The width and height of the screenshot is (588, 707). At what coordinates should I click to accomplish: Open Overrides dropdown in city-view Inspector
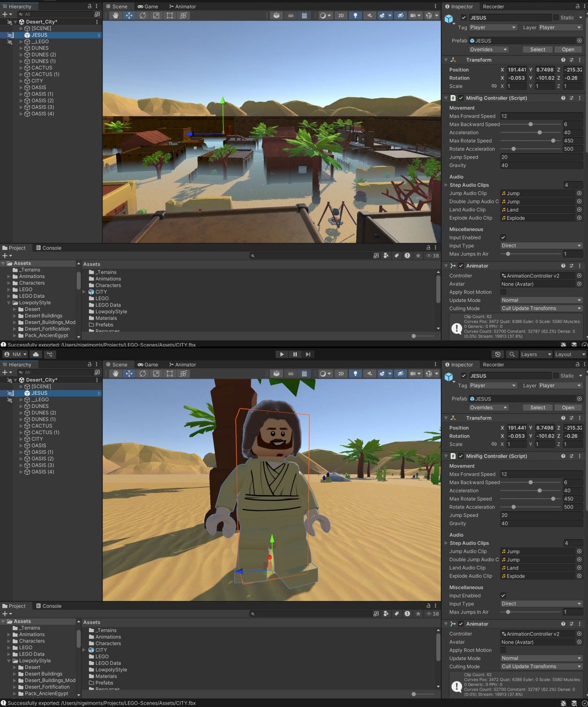coord(489,49)
